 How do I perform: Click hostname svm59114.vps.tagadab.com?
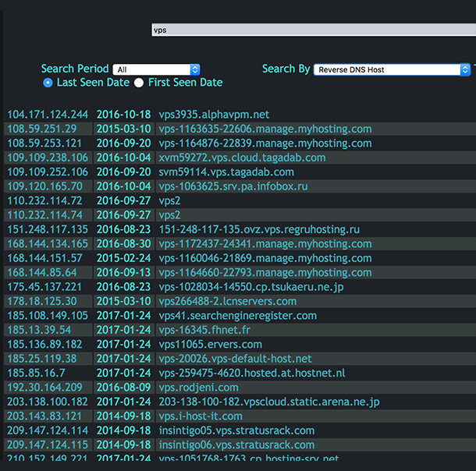[226, 172]
